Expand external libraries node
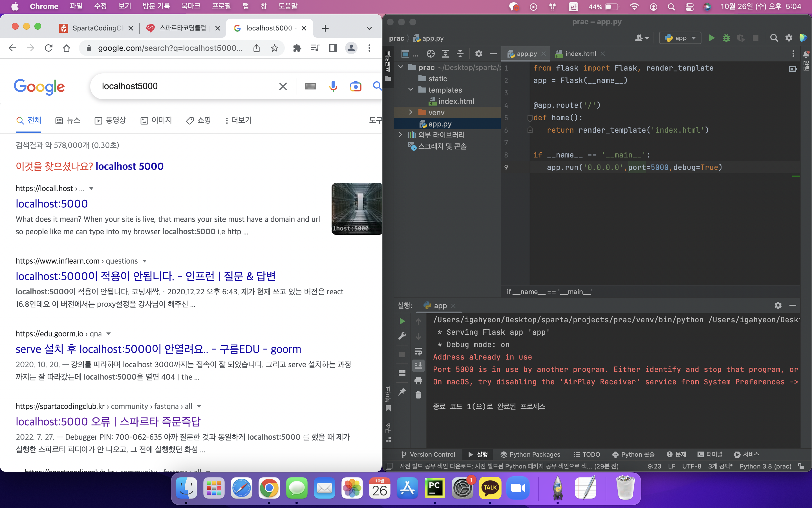This screenshot has height=508, width=812. point(401,135)
